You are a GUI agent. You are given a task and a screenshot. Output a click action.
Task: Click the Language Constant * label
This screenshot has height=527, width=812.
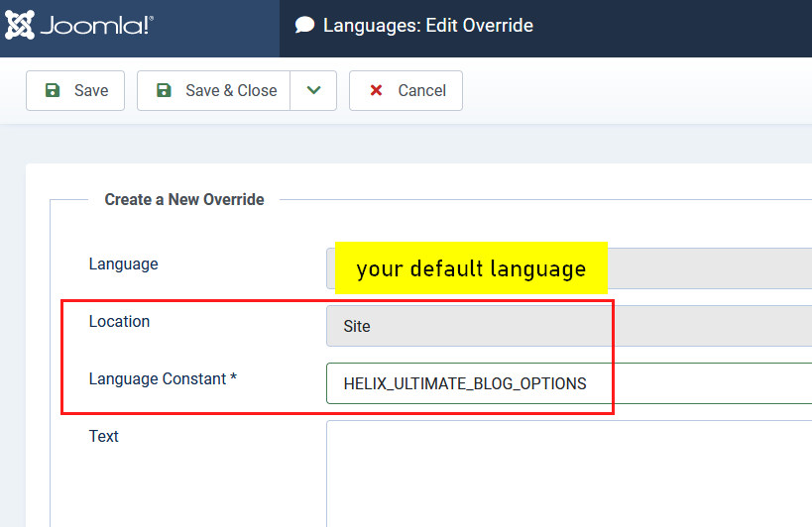(163, 378)
